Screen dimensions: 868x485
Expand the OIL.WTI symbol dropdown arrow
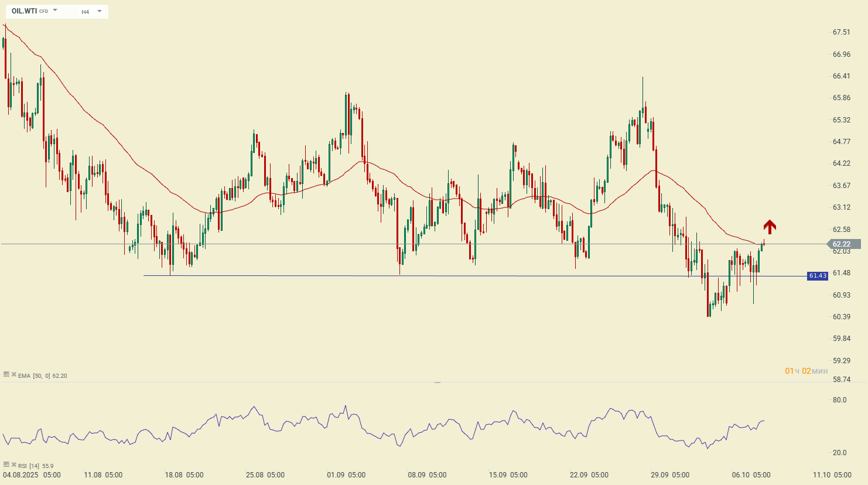[x=55, y=11]
